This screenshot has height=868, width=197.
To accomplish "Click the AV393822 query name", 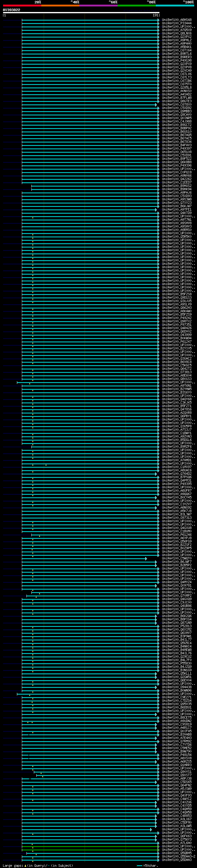I will (x=11, y=10).
